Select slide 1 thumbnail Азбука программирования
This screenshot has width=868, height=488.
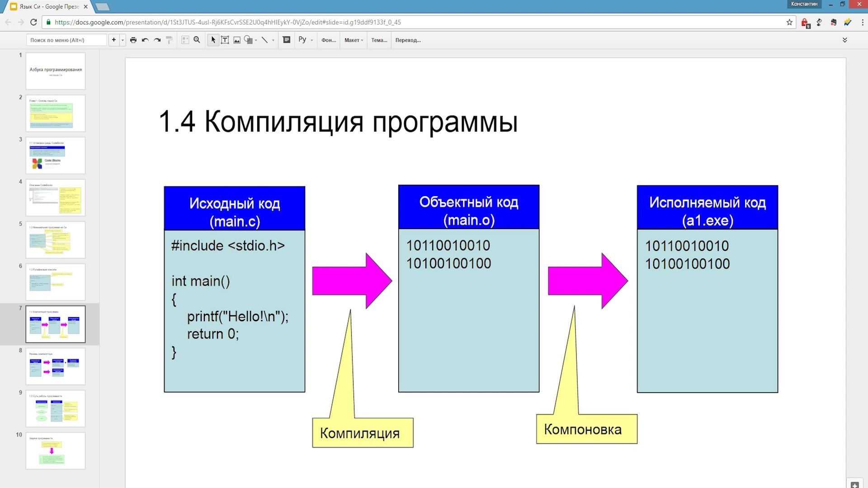[x=56, y=71]
